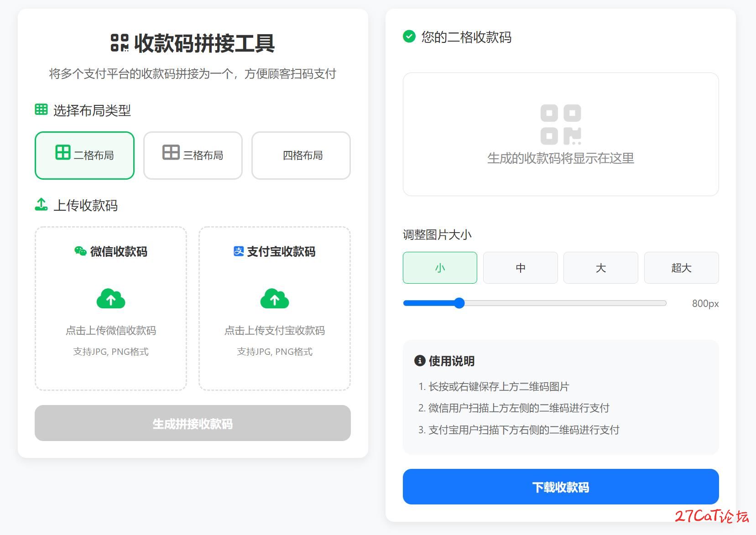Choose the 超大 image size

point(681,268)
